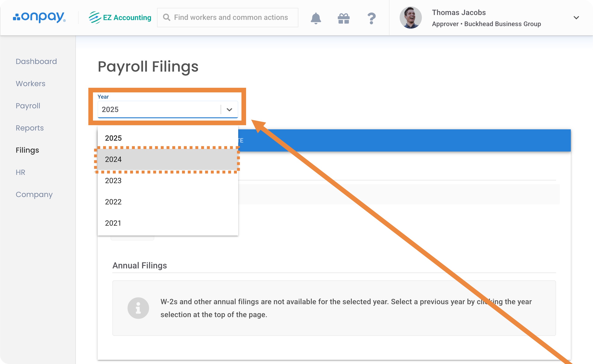The image size is (593, 364).
Task: Toggle the Year dropdown arrow
Action: tap(229, 109)
